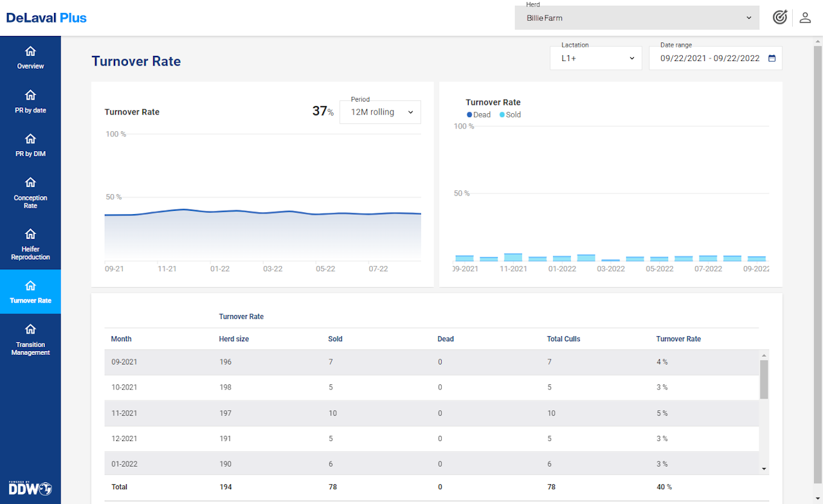The height and width of the screenshot is (504, 823).
Task: Expand the Period 12M rolling dropdown
Action: [x=380, y=112]
